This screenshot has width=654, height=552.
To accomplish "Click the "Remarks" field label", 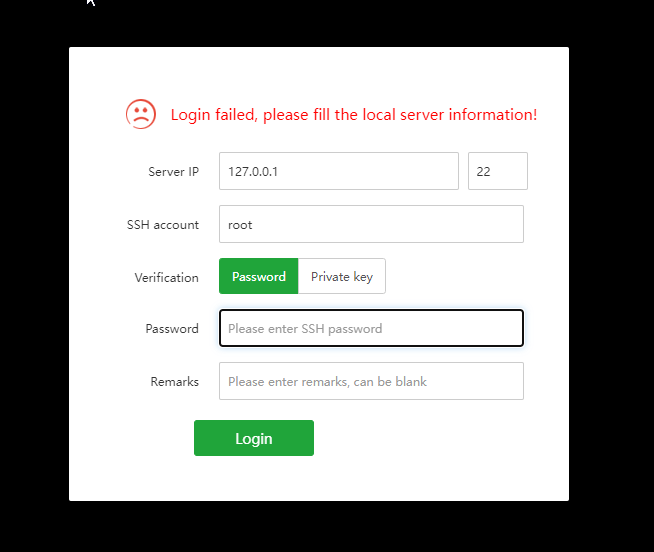I will pyautogui.click(x=175, y=382).
